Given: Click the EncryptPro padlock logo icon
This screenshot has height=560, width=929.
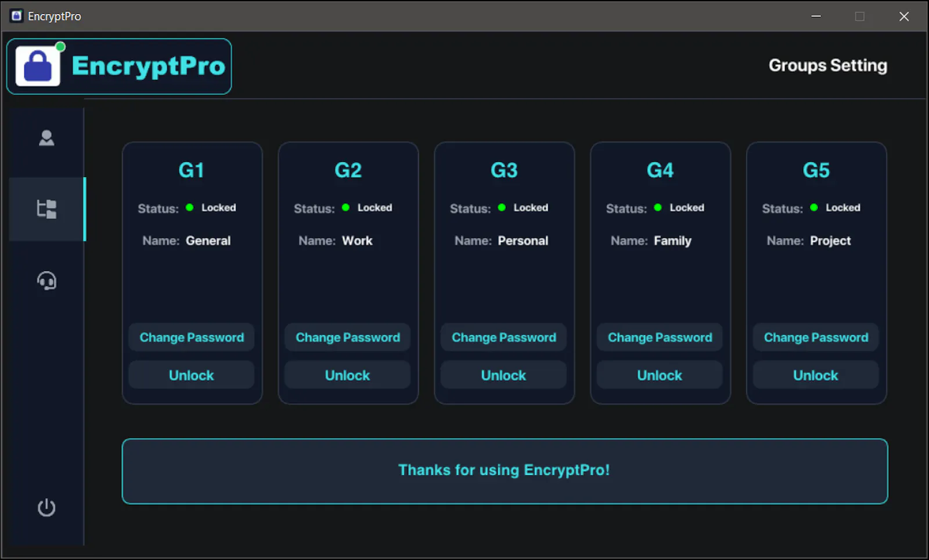Looking at the screenshot, I should (x=38, y=66).
